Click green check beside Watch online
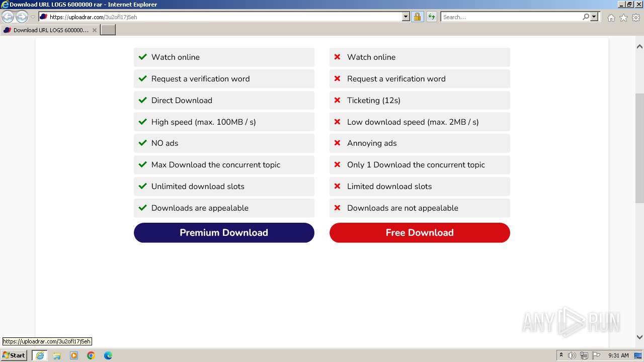The height and width of the screenshot is (362, 644). coord(142,57)
